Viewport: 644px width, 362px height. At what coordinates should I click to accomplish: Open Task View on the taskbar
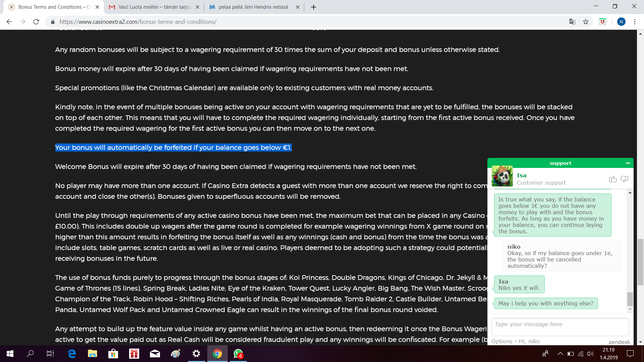pos(50,354)
